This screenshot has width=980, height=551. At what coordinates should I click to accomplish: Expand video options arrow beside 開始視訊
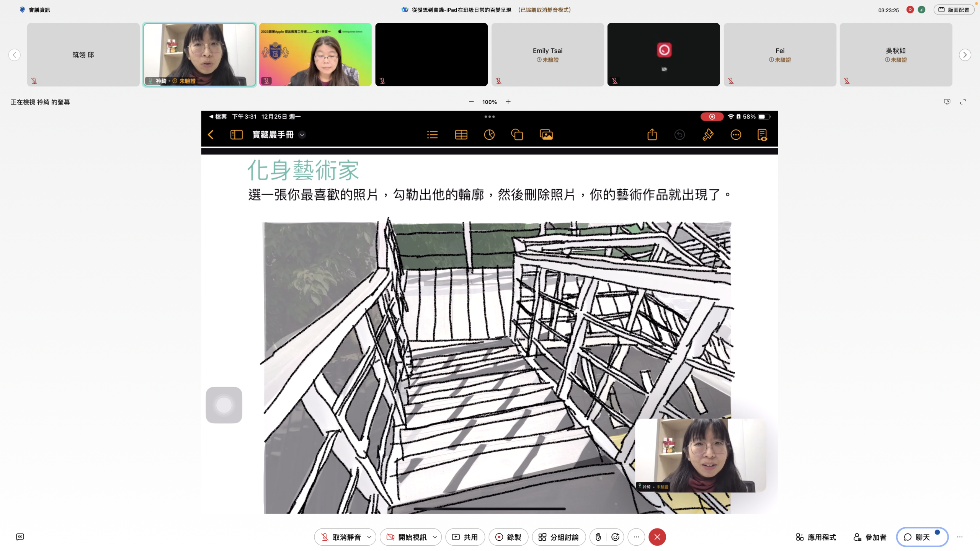coord(435,537)
